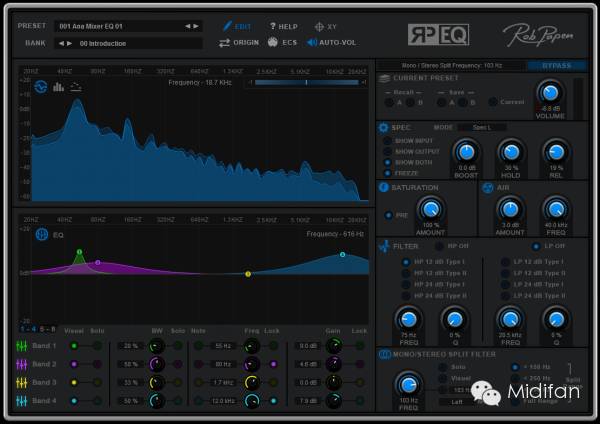This screenshot has width=600, height=424.
Task: Click the Band 2 gain value field
Action: [308, 364]
